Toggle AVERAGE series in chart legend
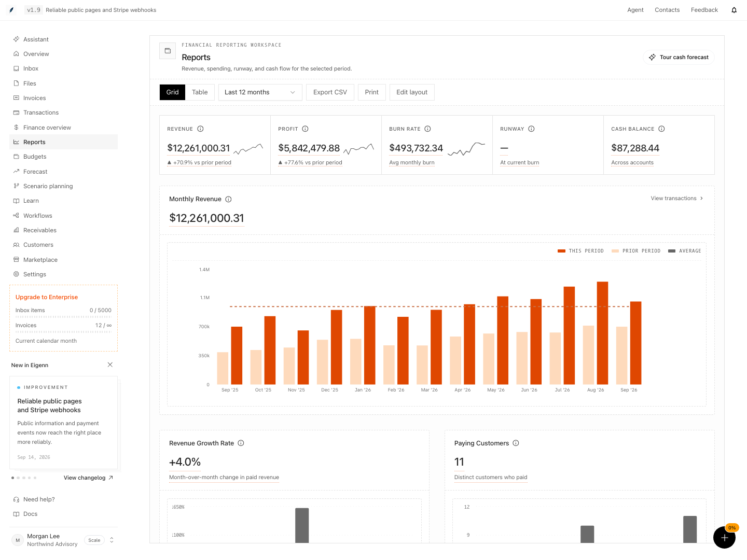The width and height of the screenshot is (747, 560). pos(685,251)
